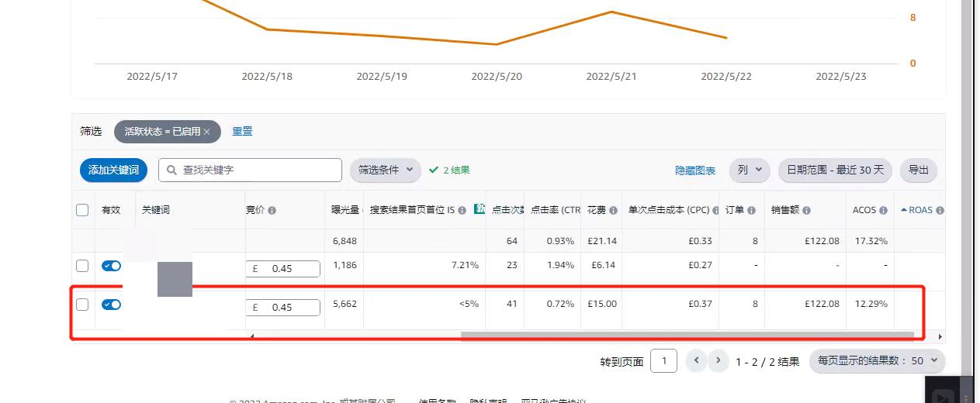Open info icon next to ROAS header
Image resolution: width=980 pixels, height=403 pixels.
coord(940,210)
